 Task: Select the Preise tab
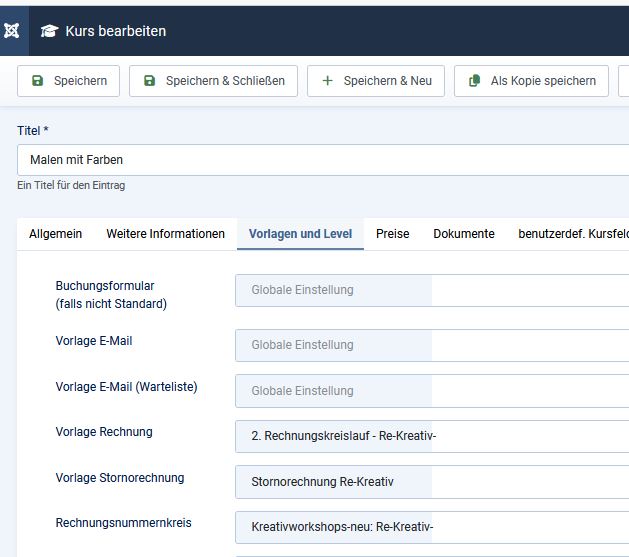point(392,234)
